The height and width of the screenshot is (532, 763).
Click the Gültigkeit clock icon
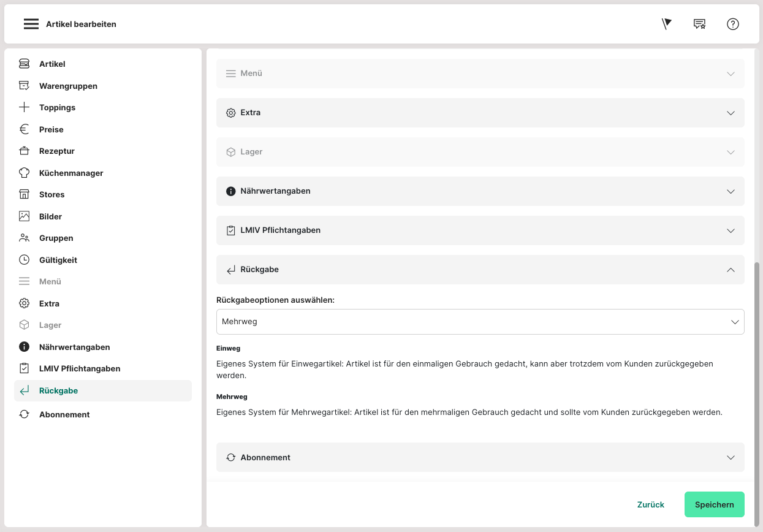coord(24,260)
